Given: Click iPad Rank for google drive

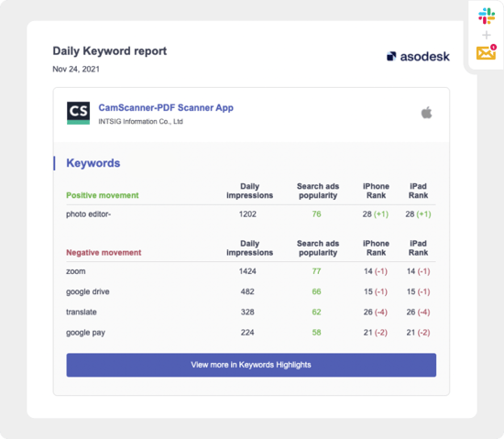Looking at the screenshot, I should point(418,291).
